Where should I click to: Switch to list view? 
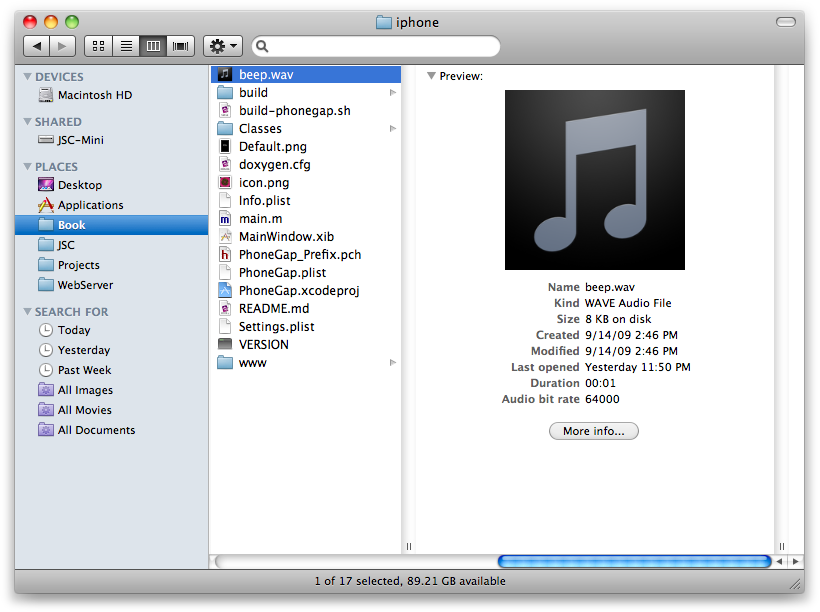click(x=126, y=46)
